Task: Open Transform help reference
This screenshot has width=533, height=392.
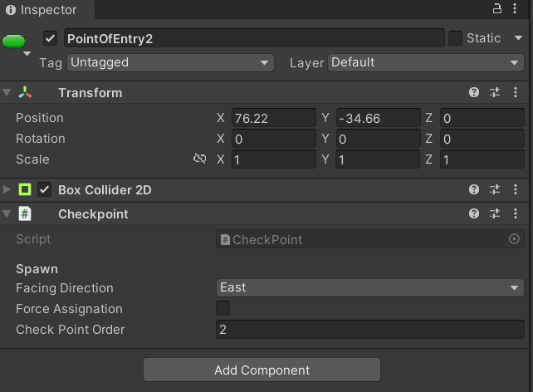Action: click(x=474, y=92)
